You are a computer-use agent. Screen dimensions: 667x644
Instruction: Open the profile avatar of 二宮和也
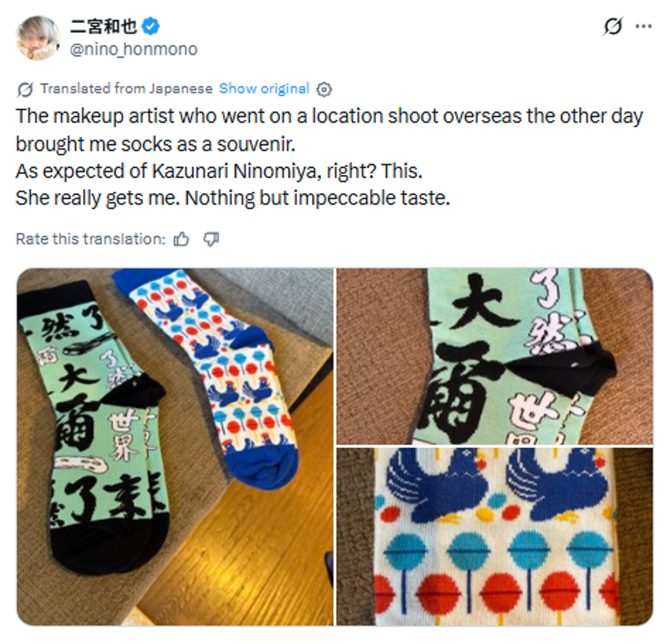pyautogui.click(x=38, y=38)
